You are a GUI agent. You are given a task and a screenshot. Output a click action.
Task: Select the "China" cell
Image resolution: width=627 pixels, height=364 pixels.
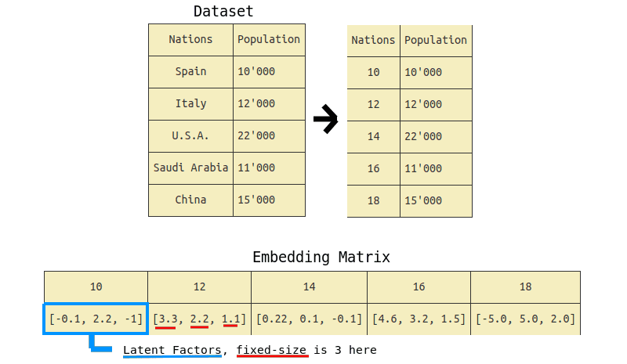(x=190, y=200)
